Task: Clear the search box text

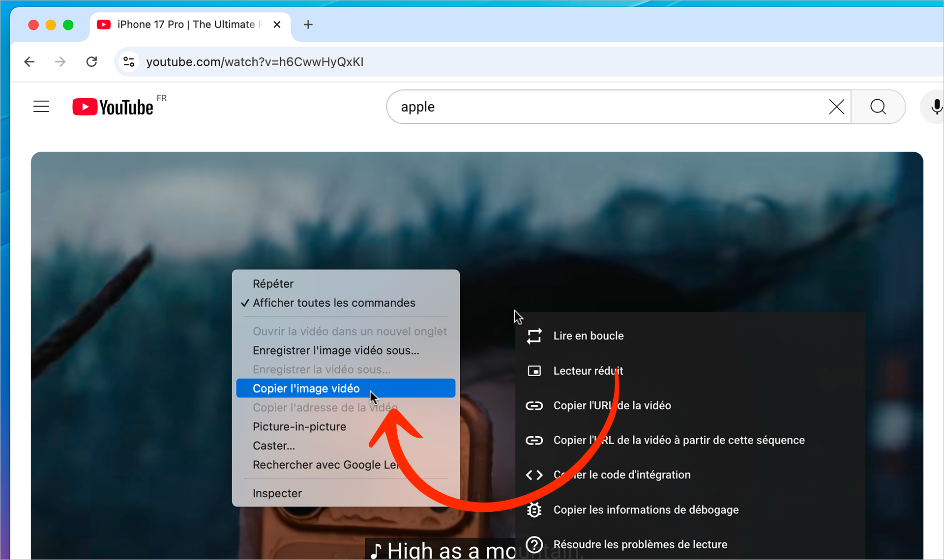Action: click(836, 107)
